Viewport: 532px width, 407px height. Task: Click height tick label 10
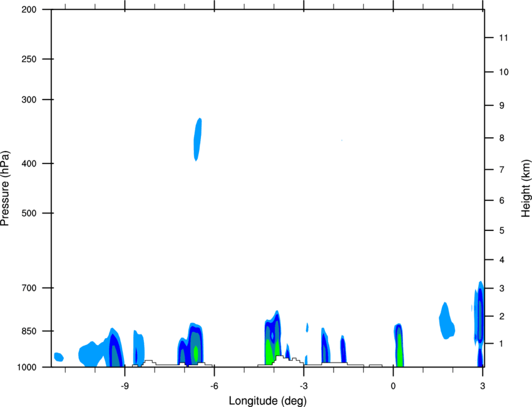click(x=504, y=72)
